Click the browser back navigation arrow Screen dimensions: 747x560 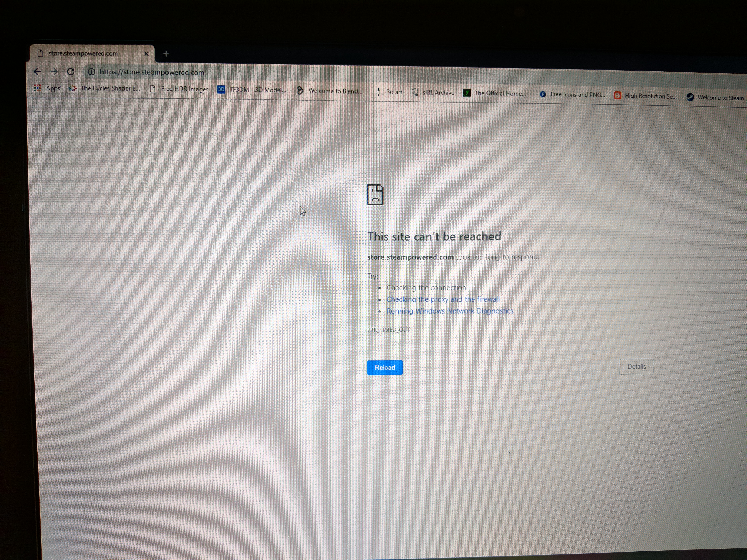(x=37, y=72)
